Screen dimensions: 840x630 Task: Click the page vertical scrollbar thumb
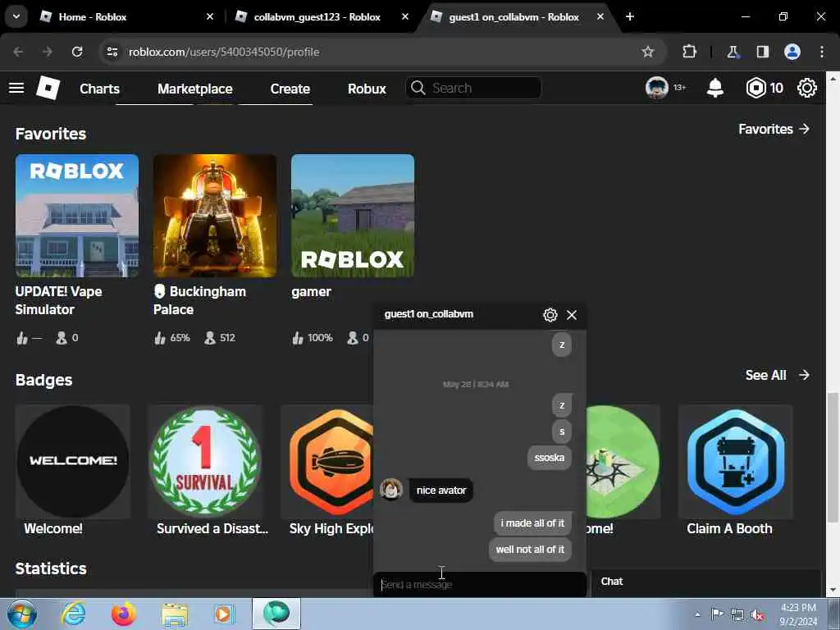[x=833, y=456]
